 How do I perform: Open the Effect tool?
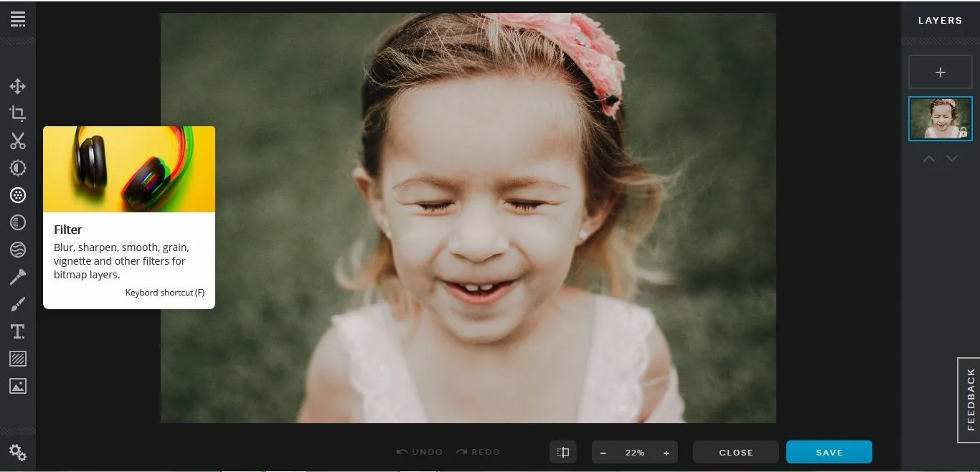pyautogui.click(x=18, y=222)
